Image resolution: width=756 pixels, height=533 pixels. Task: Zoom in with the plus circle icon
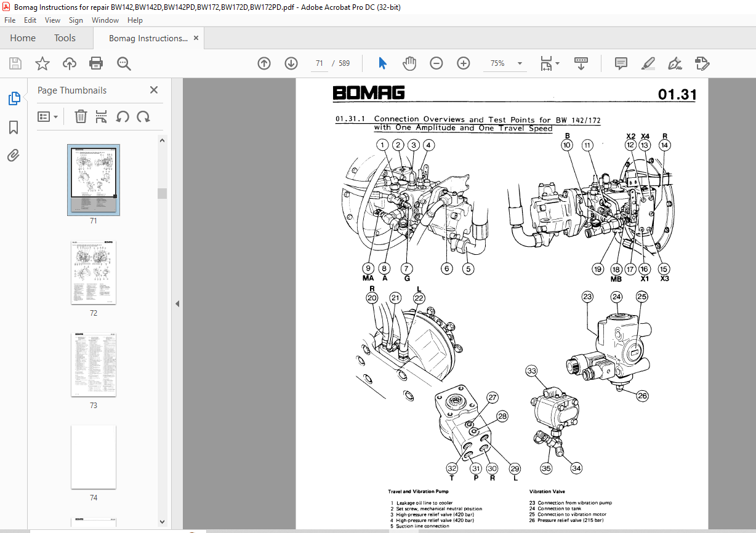(464, 63)
